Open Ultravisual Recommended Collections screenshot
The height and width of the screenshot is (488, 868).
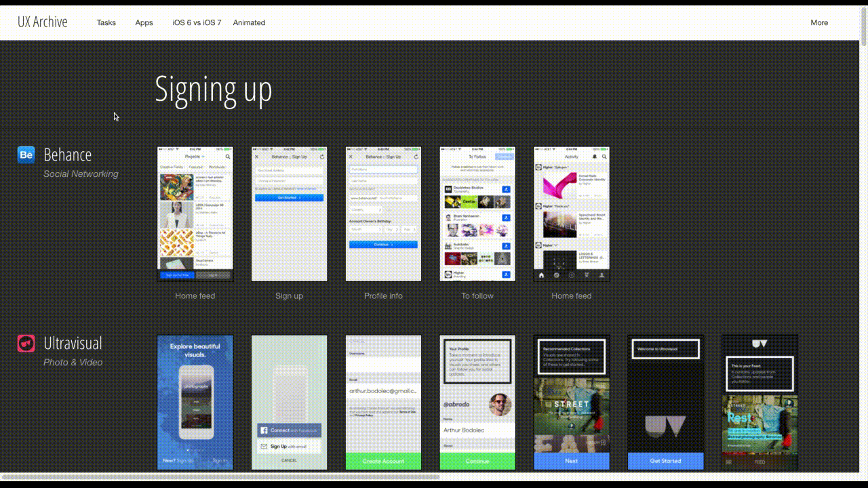[x=572, y=402]
